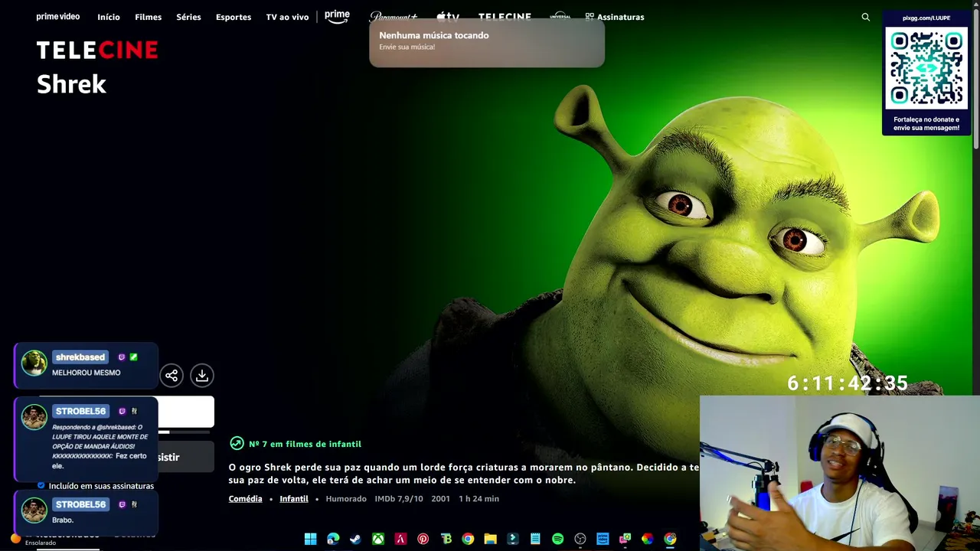Open OBS Studio from the taskbar
This screenshot has width=980, height=551.
pos(580,539)
